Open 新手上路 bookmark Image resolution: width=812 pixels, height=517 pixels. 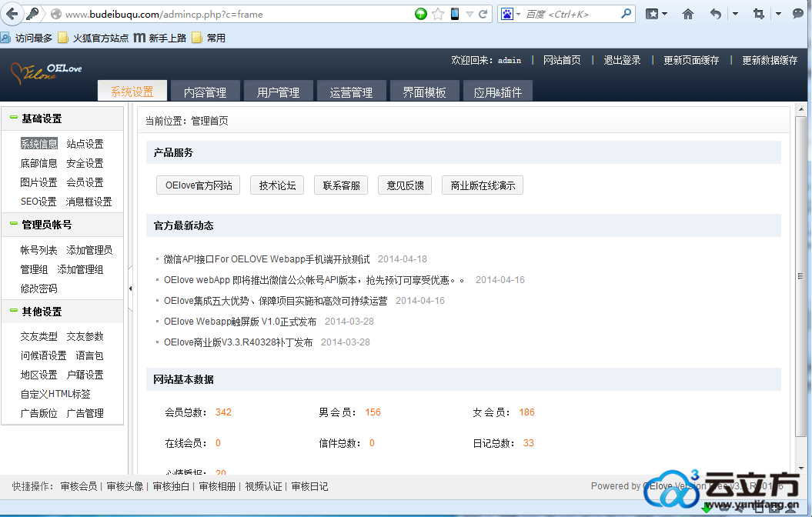coord(160,38)
